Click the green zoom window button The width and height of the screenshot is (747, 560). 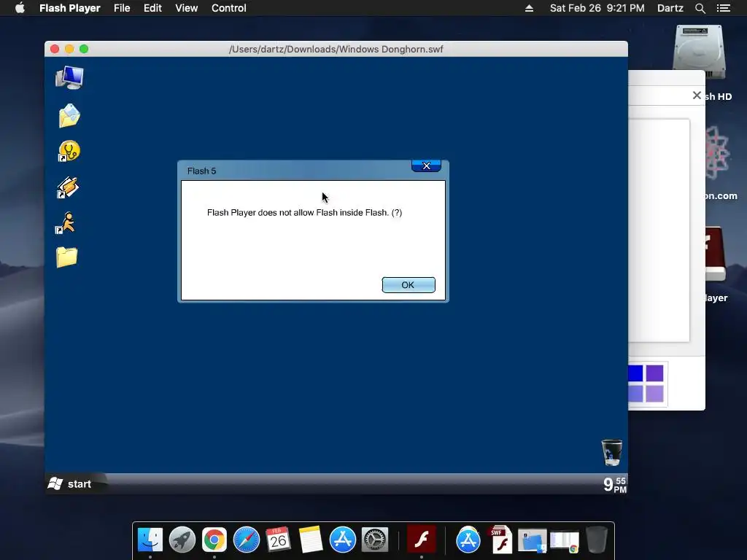84,49
